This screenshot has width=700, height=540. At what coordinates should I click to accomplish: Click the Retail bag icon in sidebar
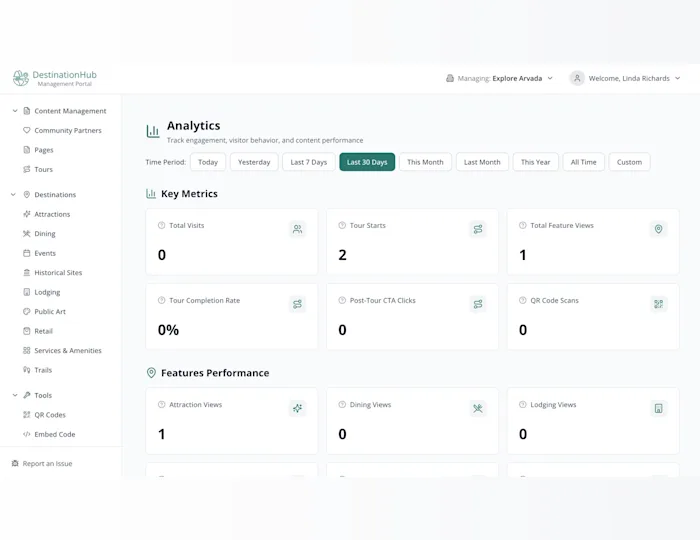[27, 331]
